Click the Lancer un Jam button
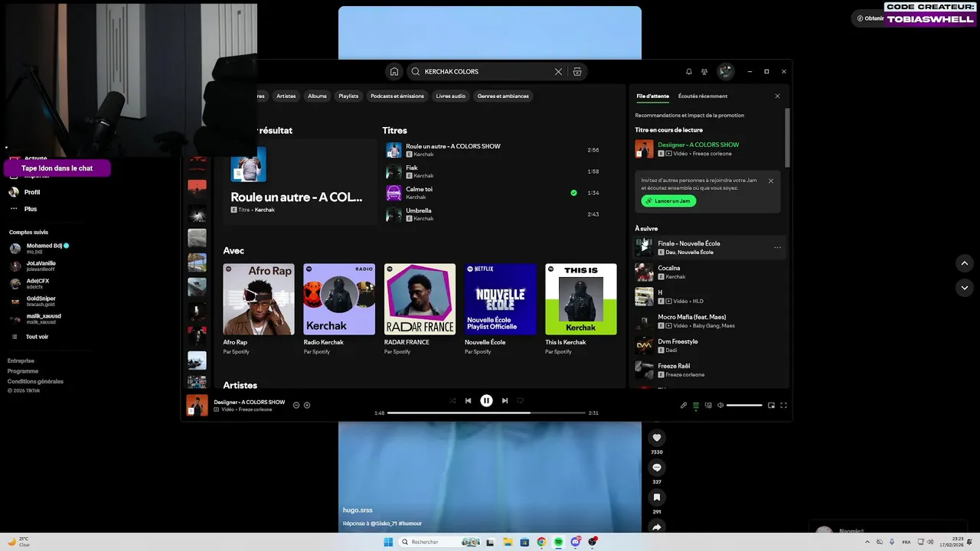This screenshot has height=551, width=980. (x=668, y=201)
